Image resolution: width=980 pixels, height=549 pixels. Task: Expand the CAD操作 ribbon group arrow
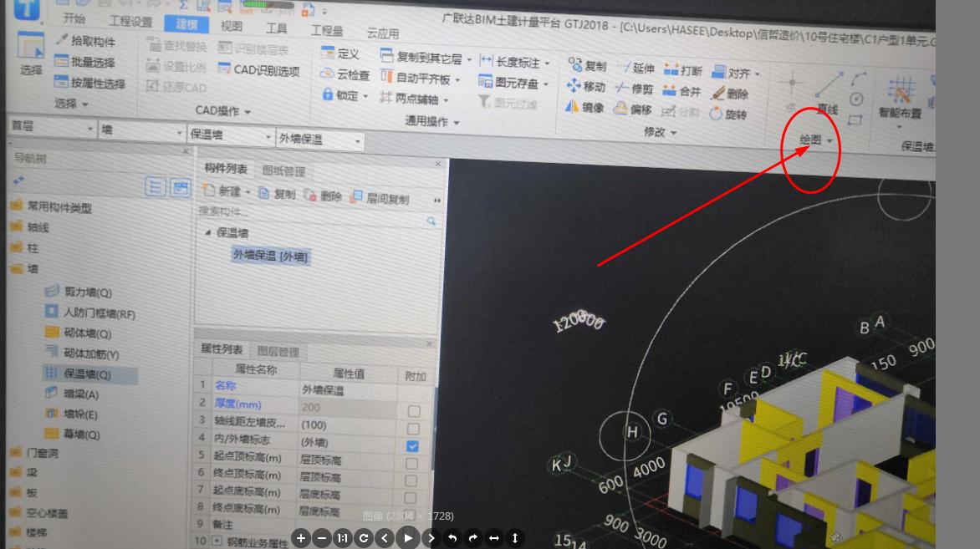[248, 112]
